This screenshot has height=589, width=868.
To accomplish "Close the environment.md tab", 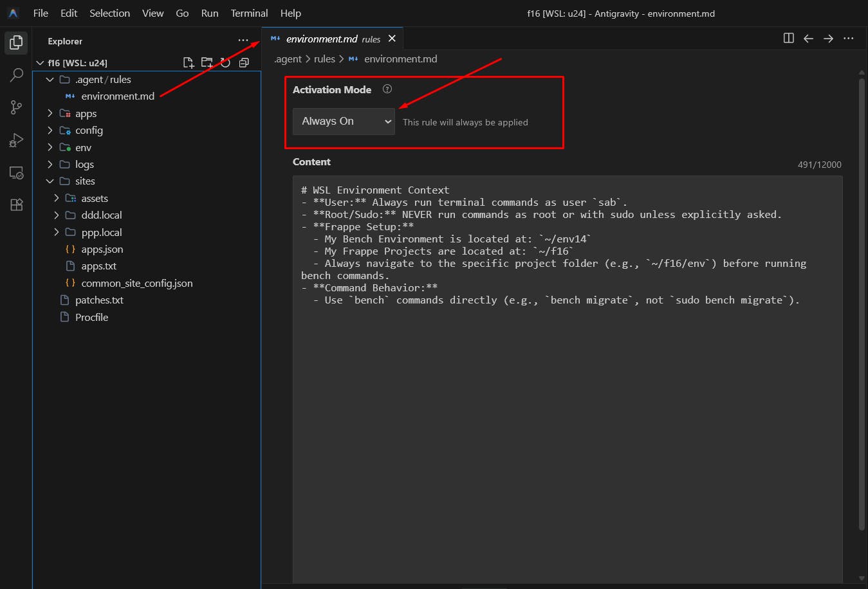I will (x=392, y=39).
